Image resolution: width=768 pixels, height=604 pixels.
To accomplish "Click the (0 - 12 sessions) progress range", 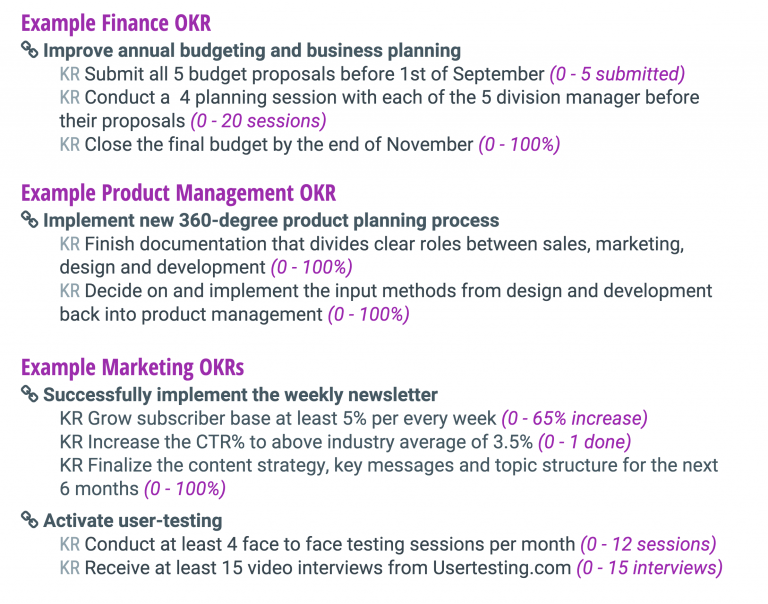I will [648, 544].
